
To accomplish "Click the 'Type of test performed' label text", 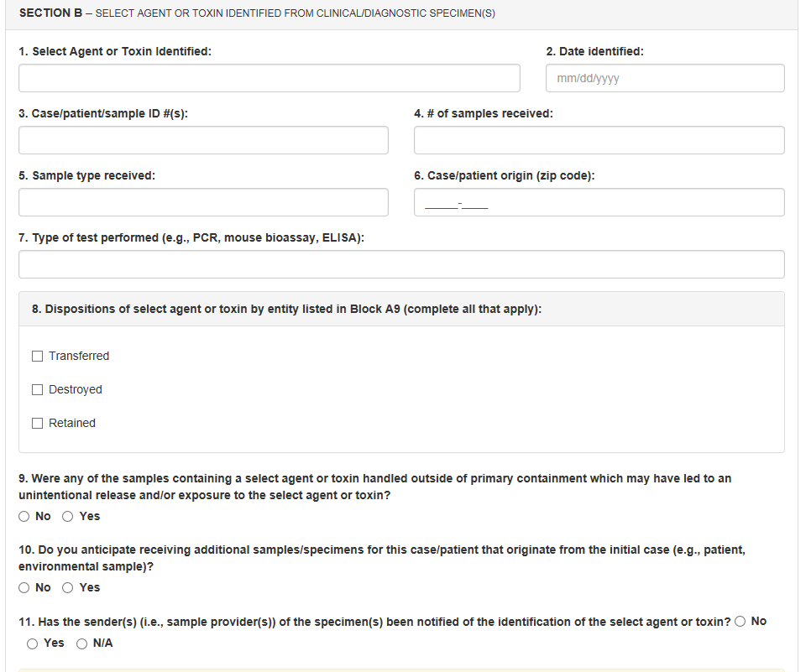I will (x=191, y=237).
